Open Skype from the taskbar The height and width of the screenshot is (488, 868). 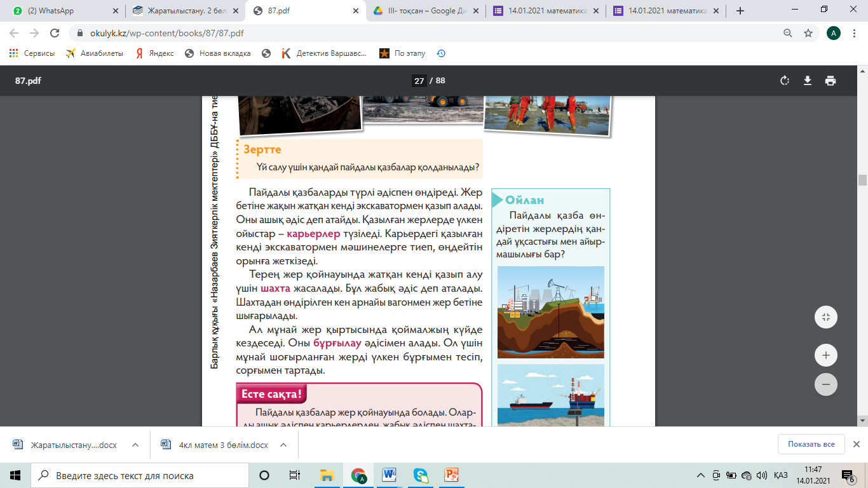pos(421,475)
